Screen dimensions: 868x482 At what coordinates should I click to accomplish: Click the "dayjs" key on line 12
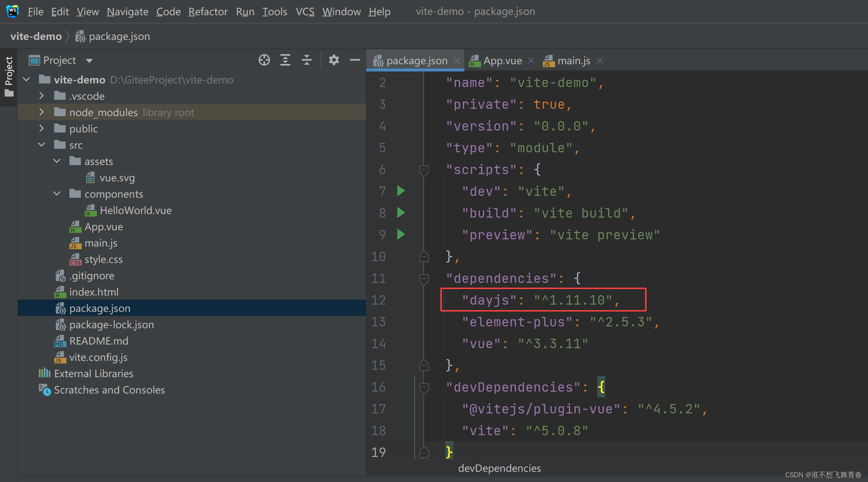click(489, 300)
